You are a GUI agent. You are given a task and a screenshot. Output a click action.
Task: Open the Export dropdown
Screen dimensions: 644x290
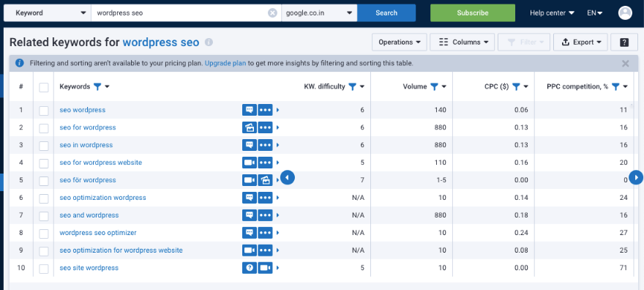coord(580,42)
